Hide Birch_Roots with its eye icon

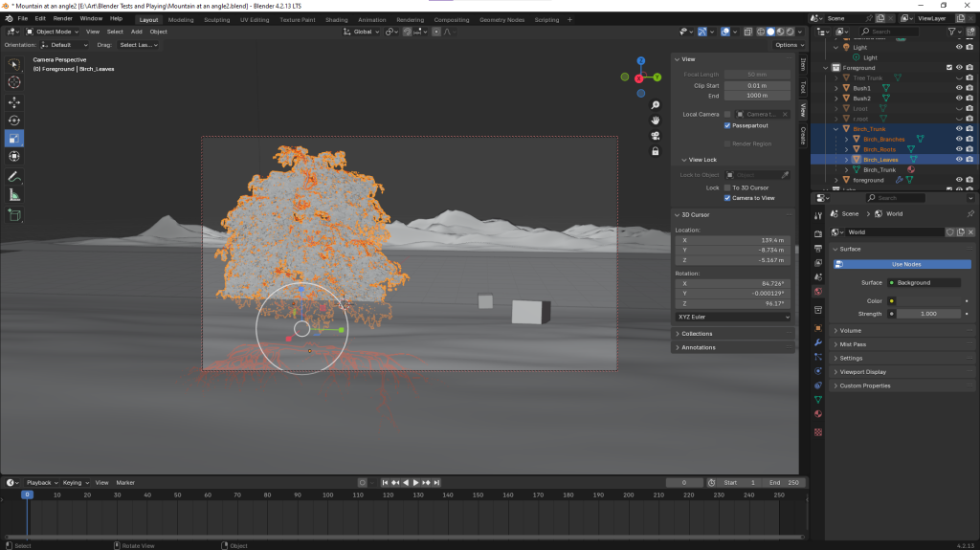(x=959, y=149)
